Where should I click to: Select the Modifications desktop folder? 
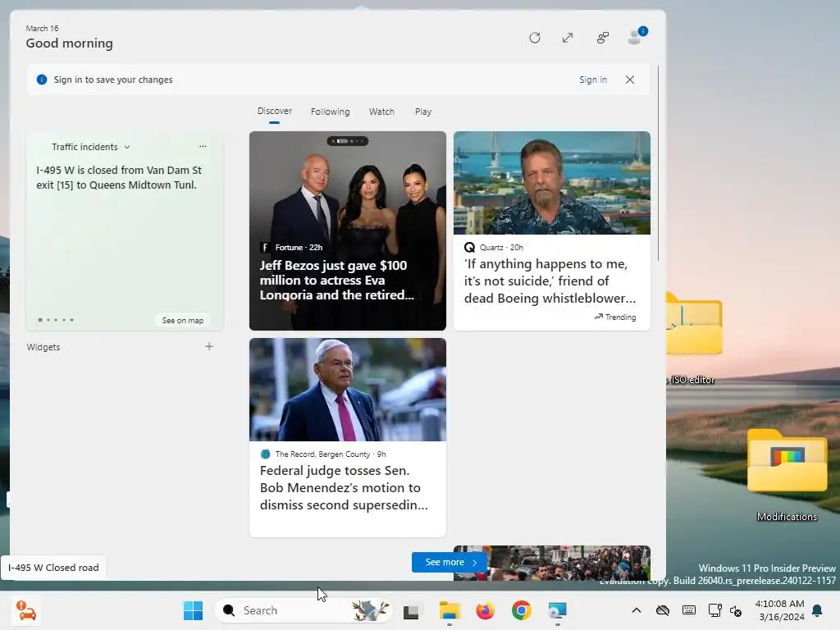point(787,476)
